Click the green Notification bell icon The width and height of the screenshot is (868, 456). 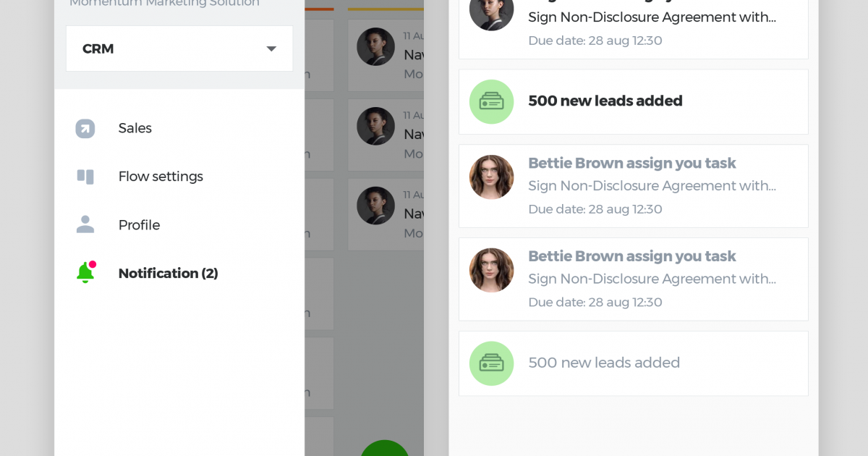(x=85, y=272)
